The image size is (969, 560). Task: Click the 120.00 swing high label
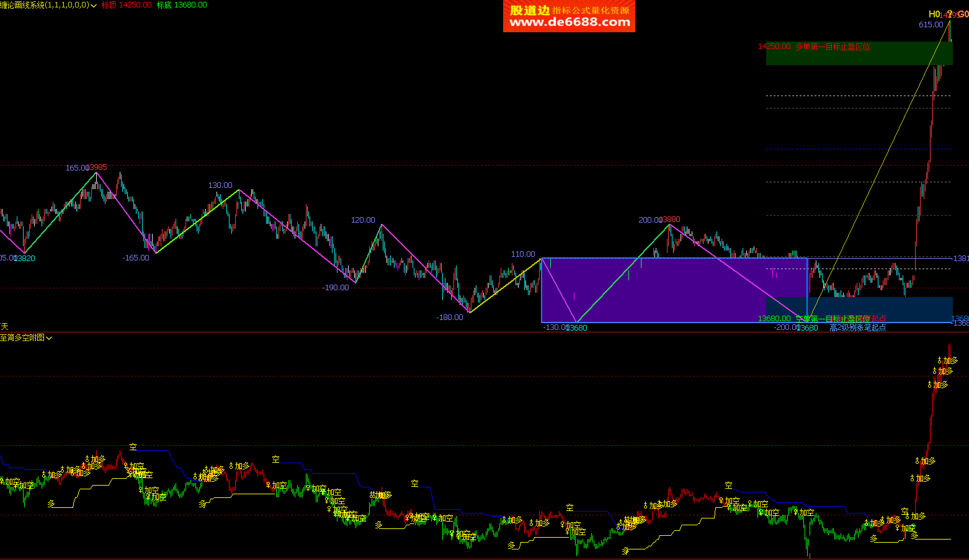[363, 220]
